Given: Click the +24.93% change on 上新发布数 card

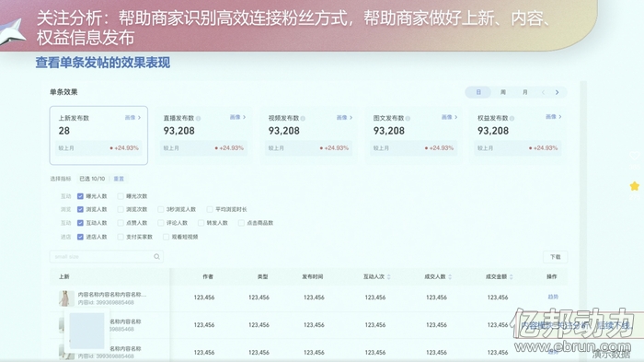Looking at the screenshot, I should (124, 148).
